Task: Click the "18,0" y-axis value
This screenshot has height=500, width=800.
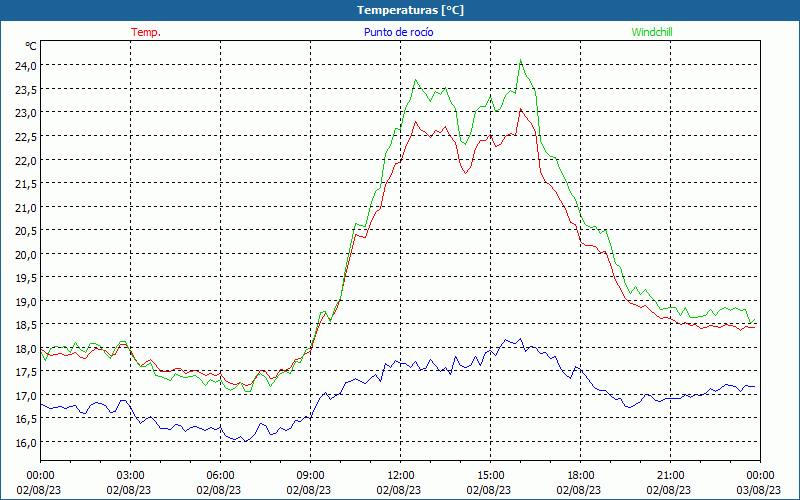Action: coord(26,349)
